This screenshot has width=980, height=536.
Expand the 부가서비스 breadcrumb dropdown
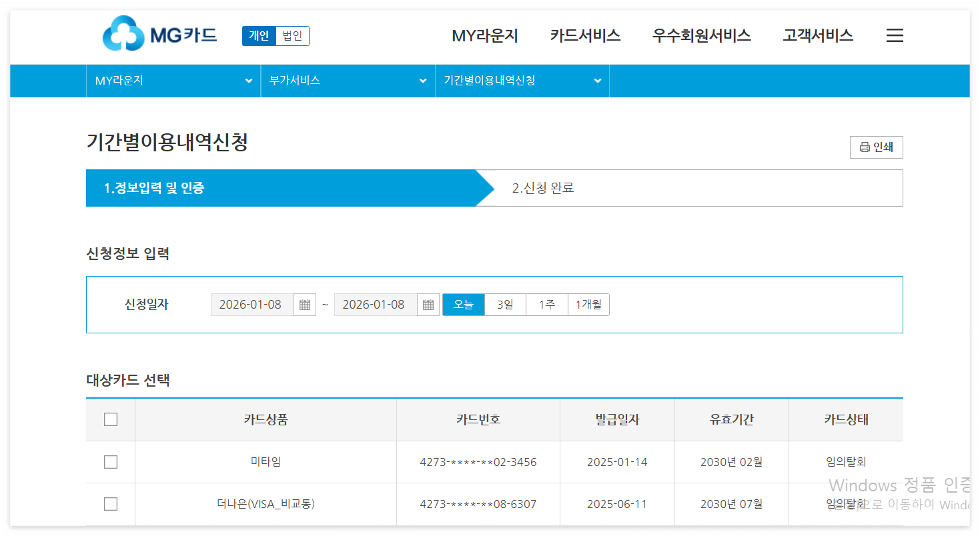pyautogui.click(x=348, y=81)
